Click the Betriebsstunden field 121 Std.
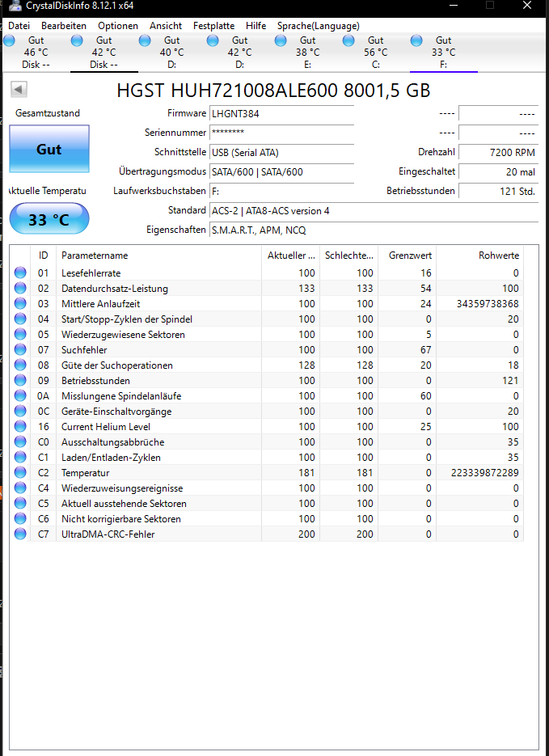Screen dimensions: 549x756 (498, 191)
